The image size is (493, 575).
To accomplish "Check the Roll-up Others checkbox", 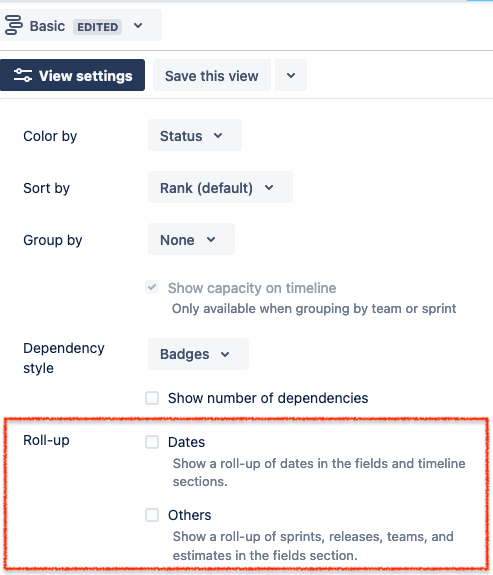I will click(x=152, y=515).
